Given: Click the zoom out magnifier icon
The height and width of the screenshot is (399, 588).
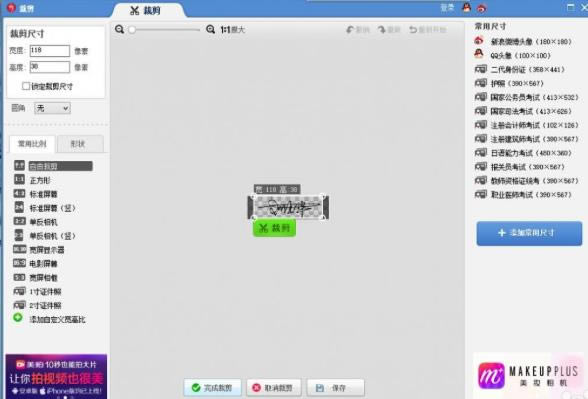Looking at the screenshot, I should coord(120,29).
